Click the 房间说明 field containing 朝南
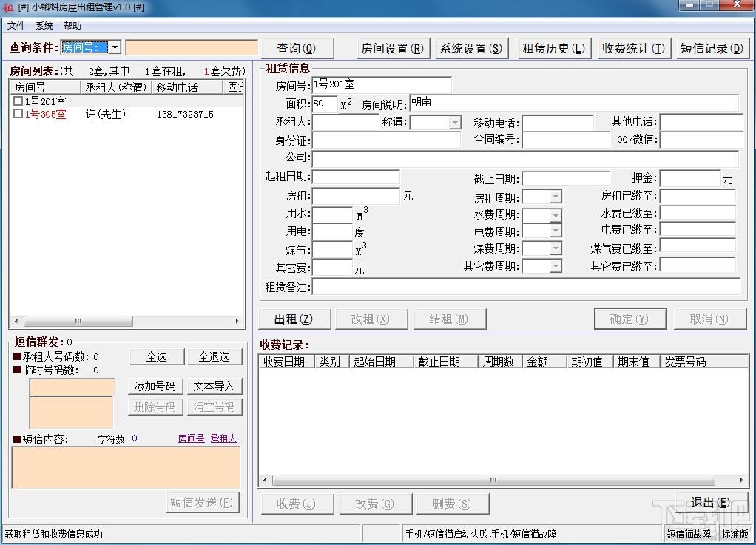The image size is (756, 545). pos(574,103)
